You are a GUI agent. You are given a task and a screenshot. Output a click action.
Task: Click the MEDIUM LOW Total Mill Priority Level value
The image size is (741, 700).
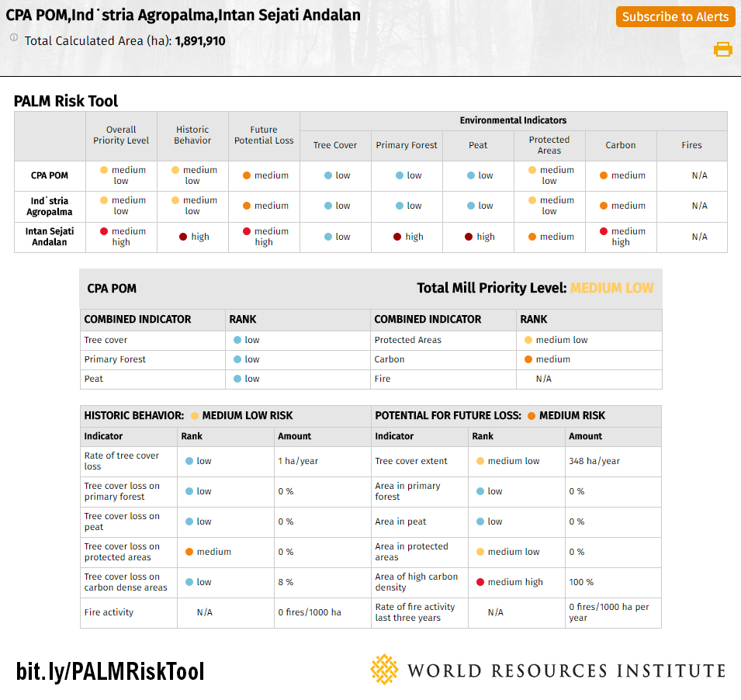612,289
